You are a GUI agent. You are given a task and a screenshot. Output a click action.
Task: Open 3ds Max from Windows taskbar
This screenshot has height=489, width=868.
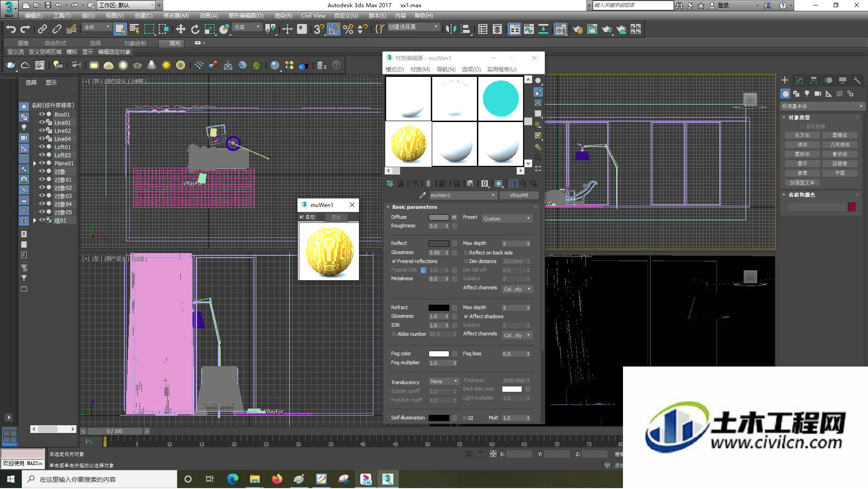[x=387, y=479]
